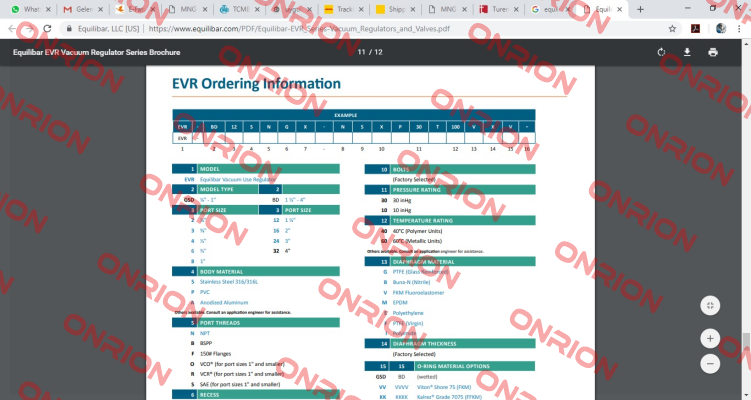Image resolution: width=751 pixels, height=400 pixels.
Task: Click the Buna-N (Nitrile) entry
Action: click(411, 282)
